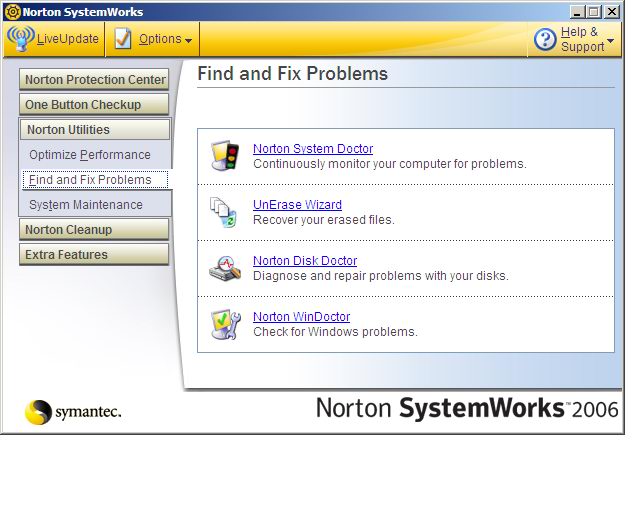Image resolution: width=640 pixels, height=512 pixels.
Task: Click the LiveUpdate globe icon
Action: pos(20,38)
